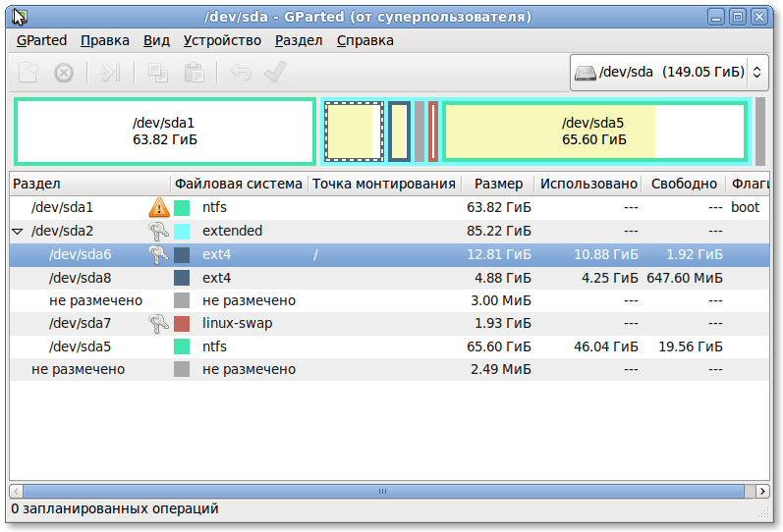
Task: Click the 647.60 МиБ free value
Action: pos(685,278)
